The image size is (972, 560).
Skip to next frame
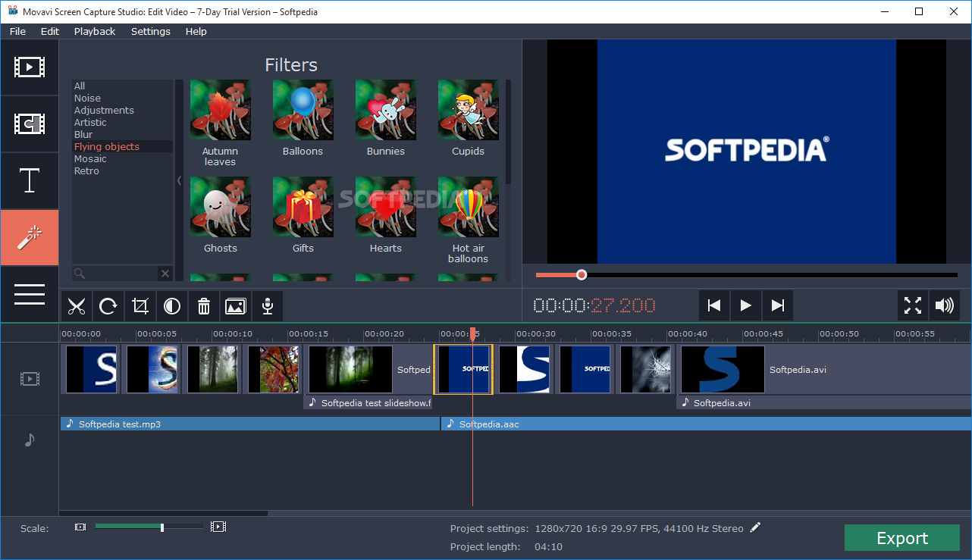click(x=778, y=305)
